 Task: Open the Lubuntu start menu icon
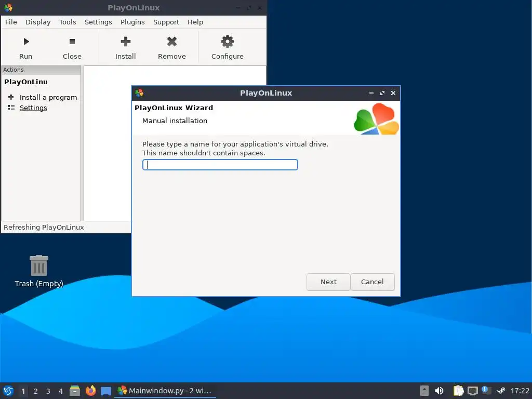tap(8, 391)
